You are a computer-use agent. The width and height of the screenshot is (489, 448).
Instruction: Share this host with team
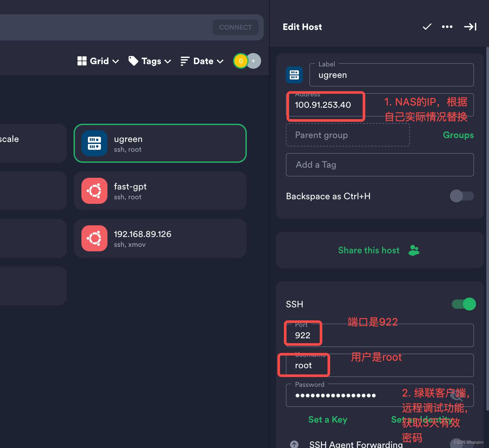(x=379, y=250)
